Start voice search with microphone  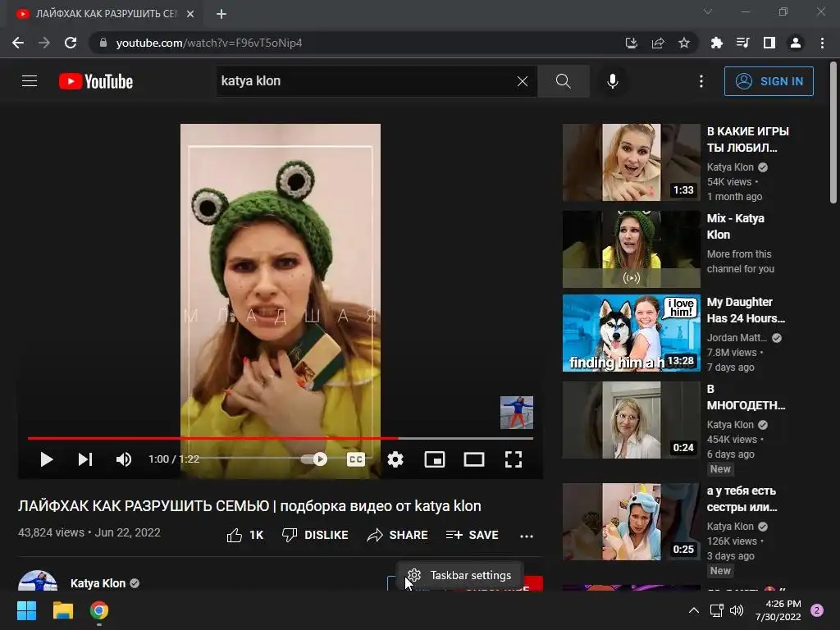(x=613, y=81)
